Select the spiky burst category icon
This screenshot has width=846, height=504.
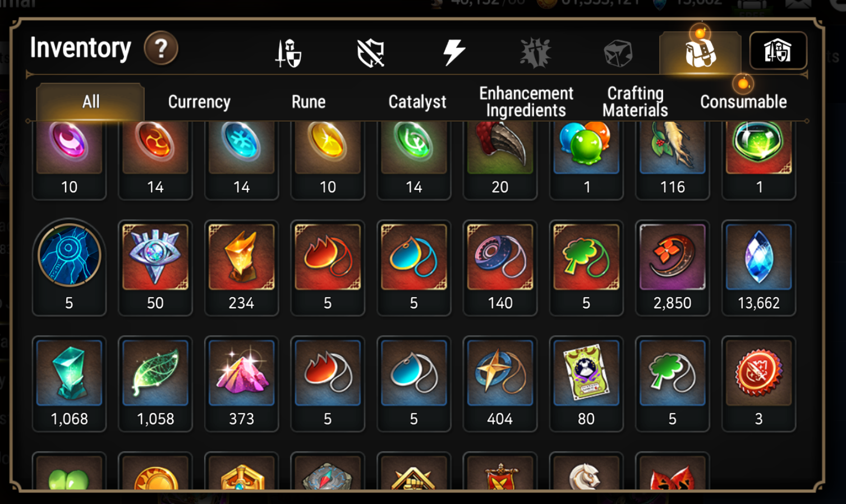[536, 53]
